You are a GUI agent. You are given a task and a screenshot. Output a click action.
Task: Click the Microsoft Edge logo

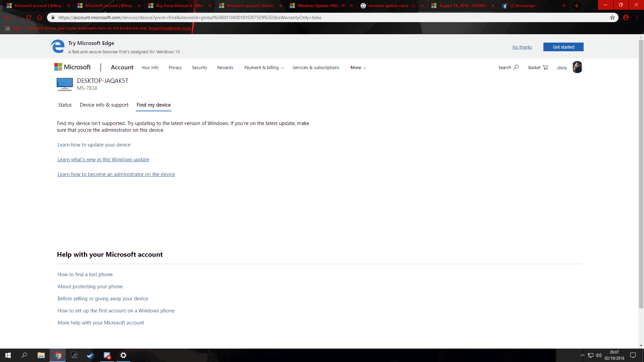tap(58, 46)
